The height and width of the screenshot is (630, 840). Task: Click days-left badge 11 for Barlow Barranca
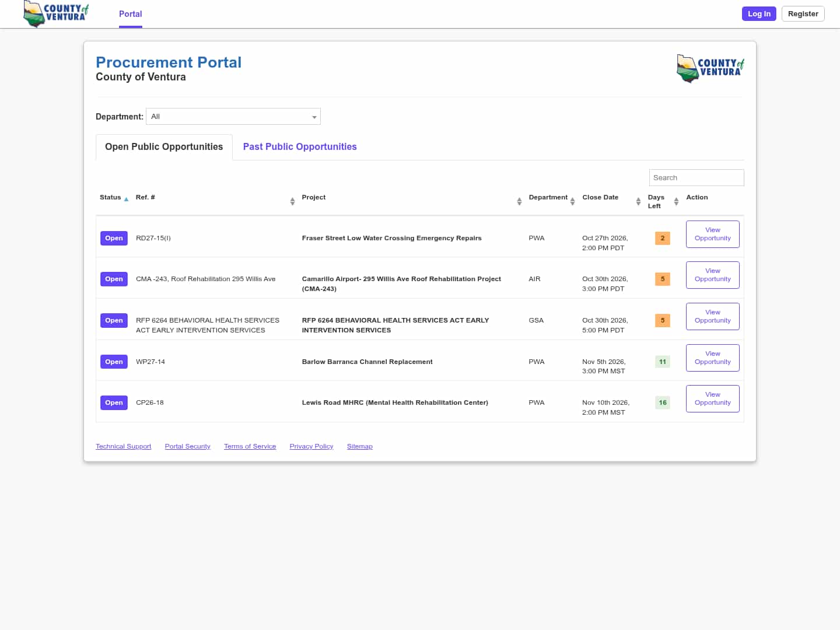tap(663, 362)
